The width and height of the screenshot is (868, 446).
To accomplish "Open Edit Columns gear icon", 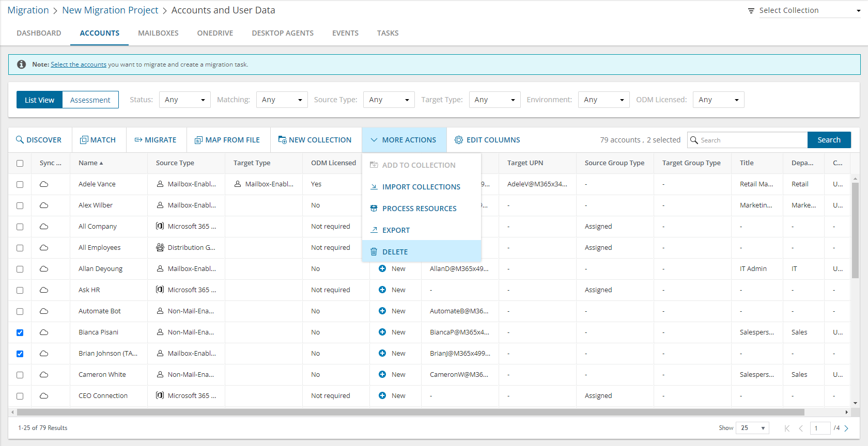I will pos(458,140).
